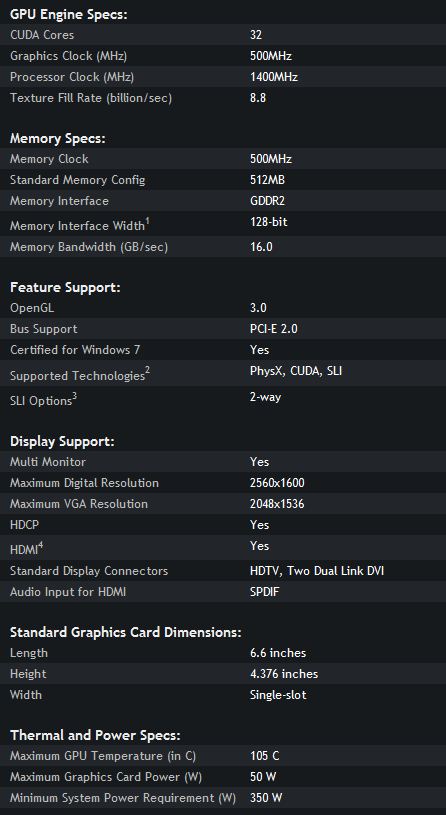Select the PhysX, CUDA, SLI text
Image resolution: width=446 pixels, height=815 pixels.
[296, 371]
